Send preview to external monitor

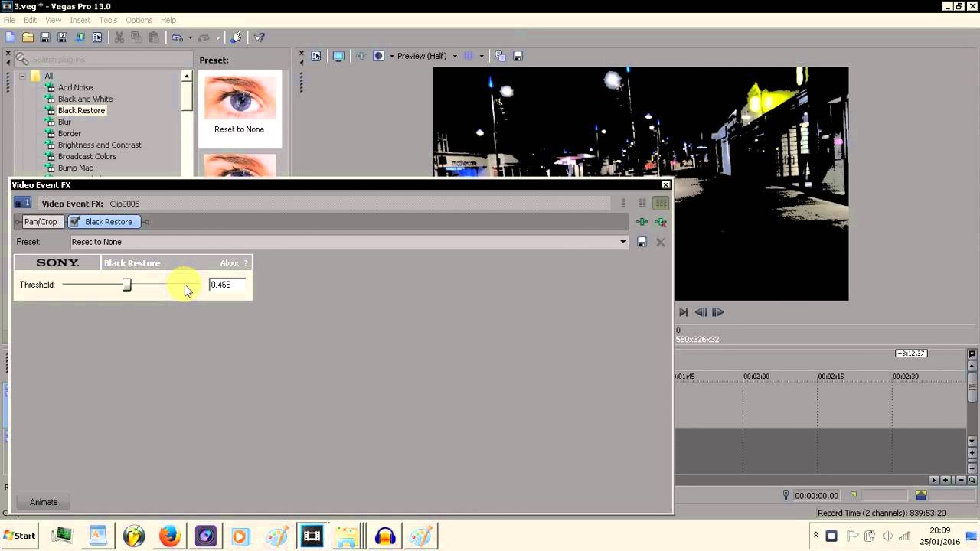338,56
